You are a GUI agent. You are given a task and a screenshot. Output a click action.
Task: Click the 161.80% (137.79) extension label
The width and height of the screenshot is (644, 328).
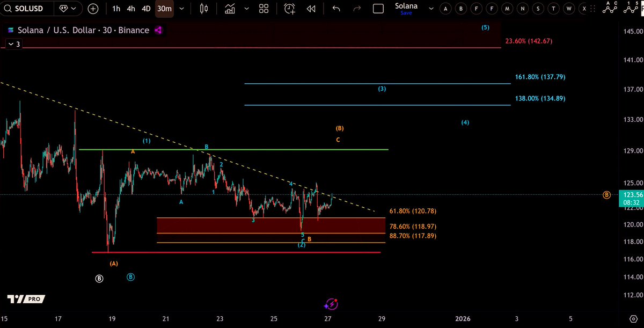[540, 77]
